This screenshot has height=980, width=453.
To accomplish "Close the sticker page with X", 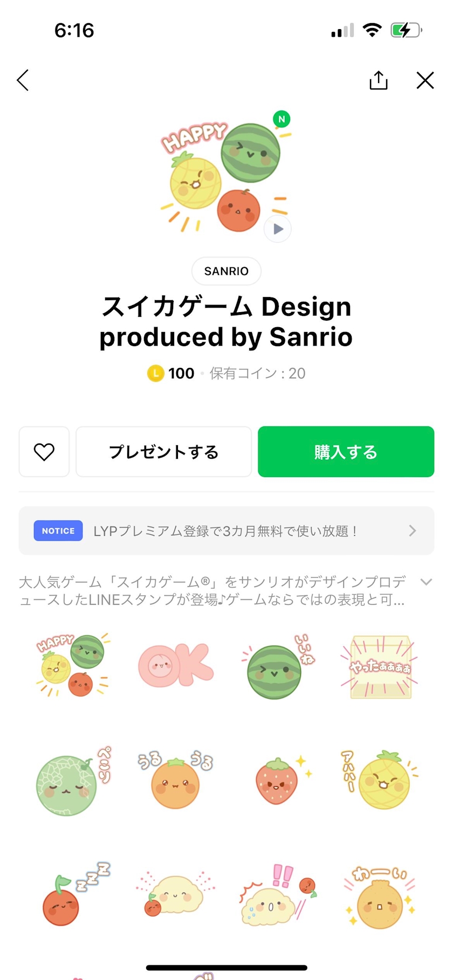I will (x=425, y=80).
